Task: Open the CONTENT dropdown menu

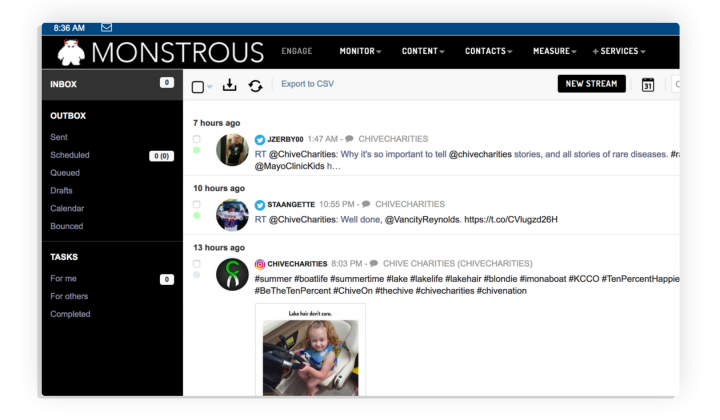Action: [x=423, y=51]
